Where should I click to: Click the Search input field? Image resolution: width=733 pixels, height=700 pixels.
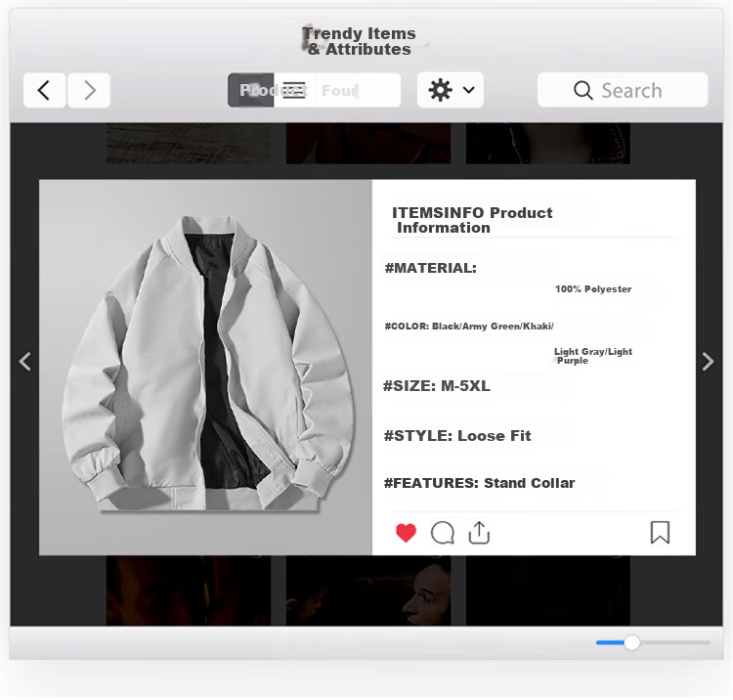[x=623, y=90]
